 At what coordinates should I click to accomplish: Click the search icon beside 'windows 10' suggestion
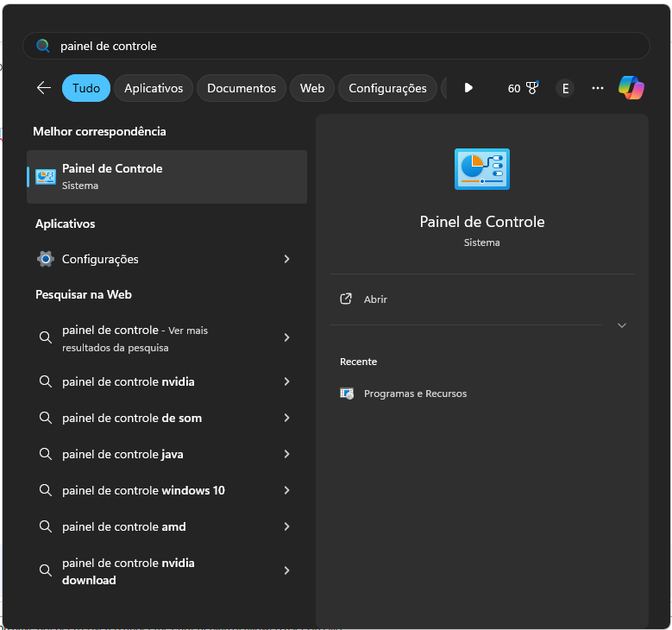tap(46, 490)
